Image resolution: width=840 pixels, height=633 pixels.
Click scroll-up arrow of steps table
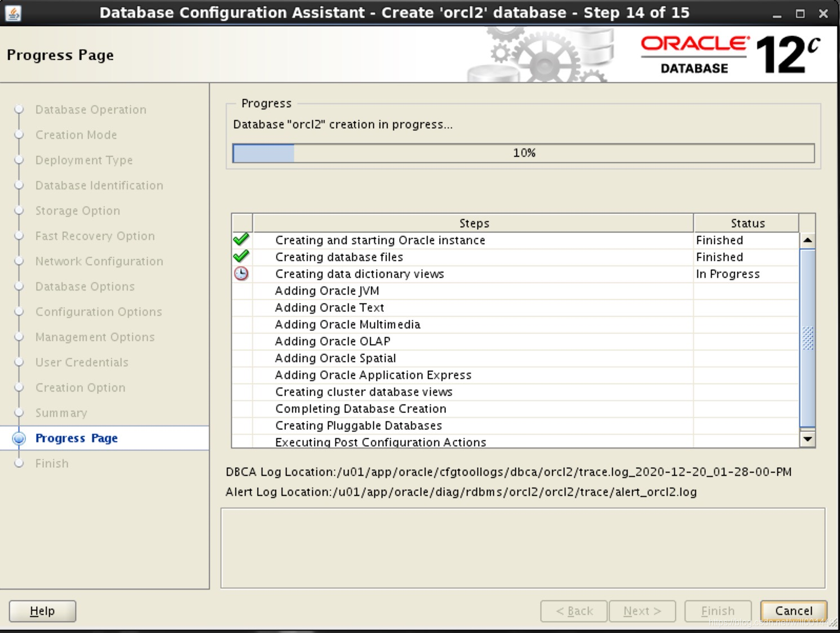[807, 240]
